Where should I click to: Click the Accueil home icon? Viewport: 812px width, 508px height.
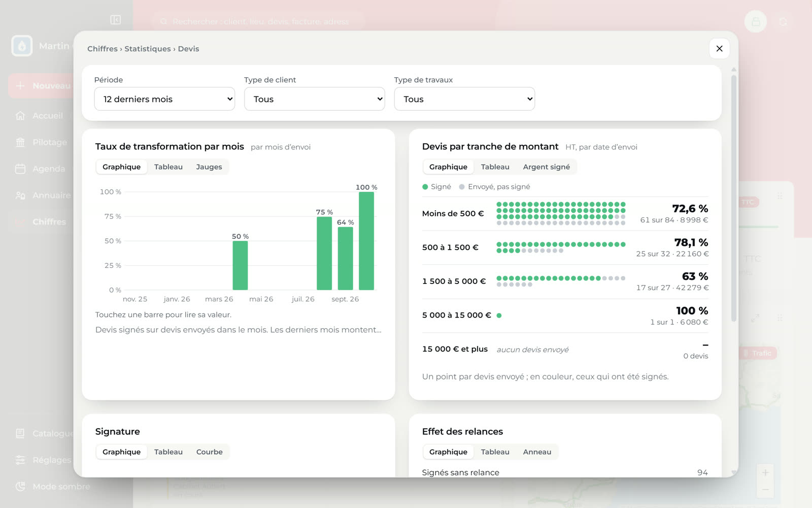point(20,116)
